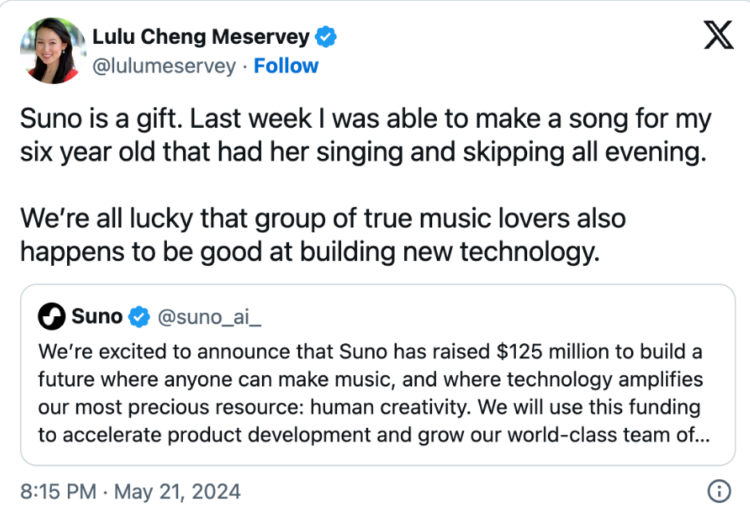Click the "$125 million" text in the quote
The image size is (750, 515).
[547, 353]
